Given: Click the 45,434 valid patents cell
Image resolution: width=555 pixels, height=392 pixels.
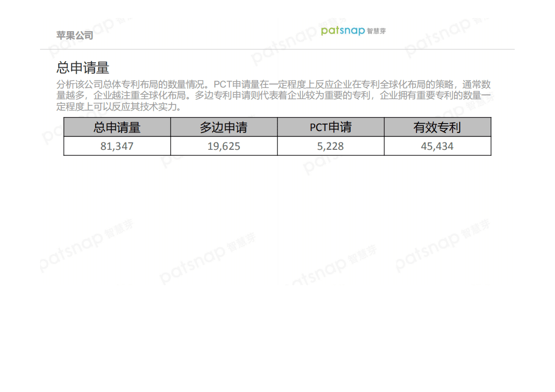Looking at the screenshot, I should (437, 146).
